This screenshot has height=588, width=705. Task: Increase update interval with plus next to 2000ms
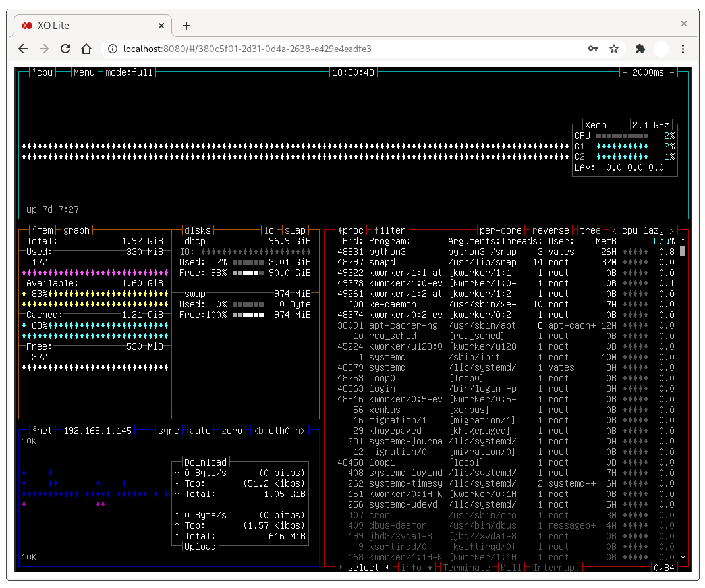pyautogui.click(x=625, y=72)
